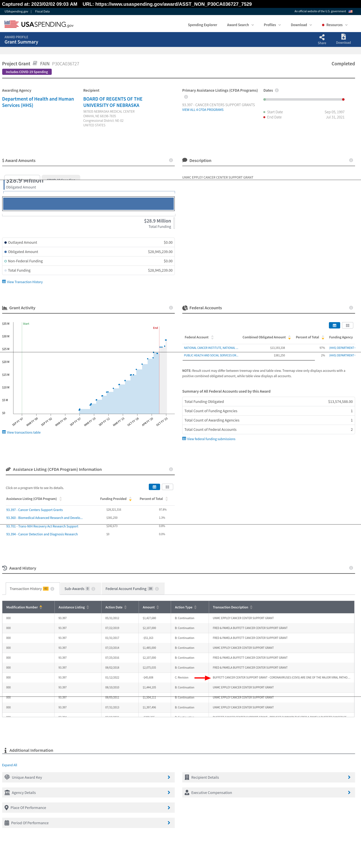Sort Federal Account column arrows
This screenshot has width=361, height=868.
tap(212, 337)
